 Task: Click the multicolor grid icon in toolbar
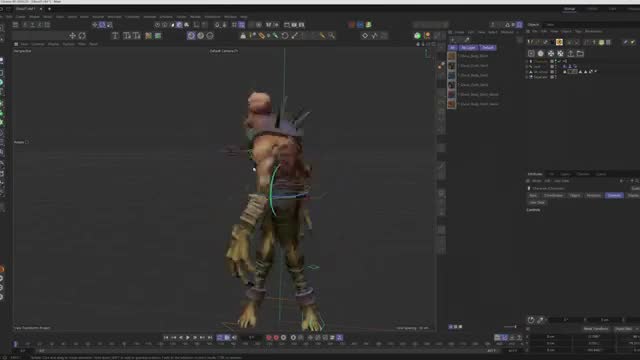[x=148, y=36]
